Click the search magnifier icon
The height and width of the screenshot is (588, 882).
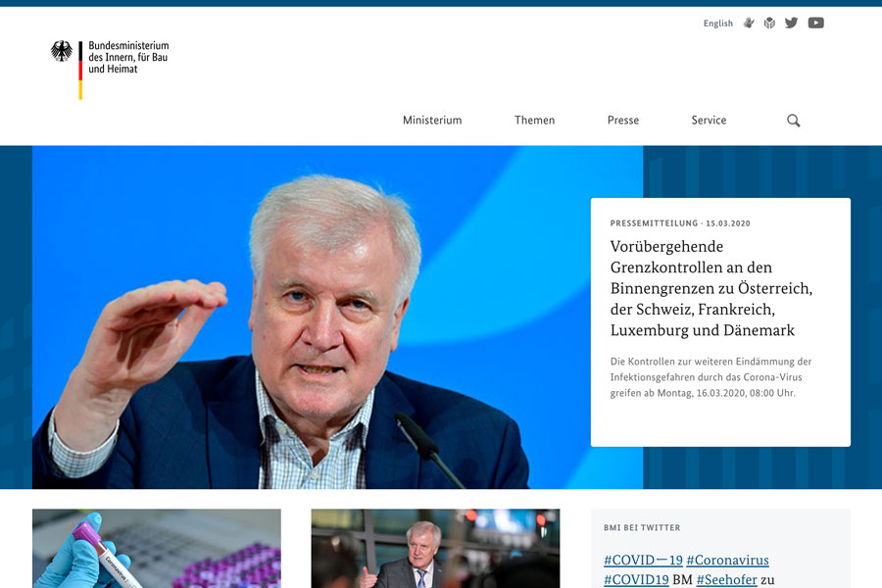click(x=793, y=121)
